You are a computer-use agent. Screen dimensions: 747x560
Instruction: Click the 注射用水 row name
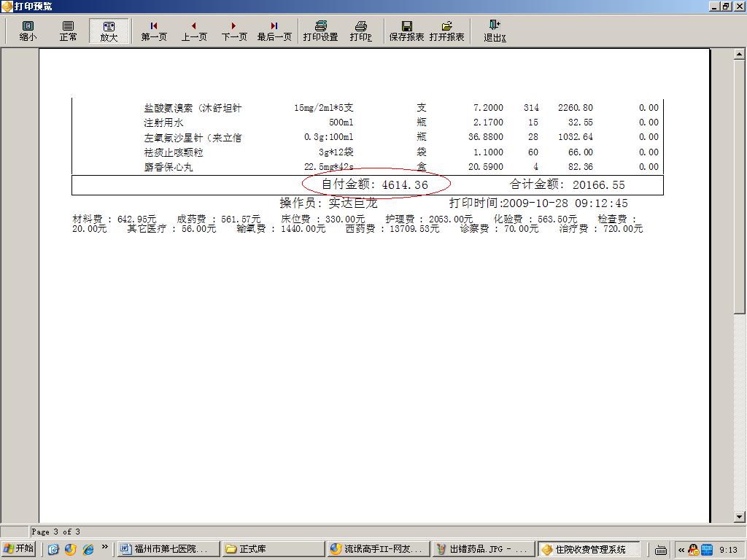pos(163,122)
